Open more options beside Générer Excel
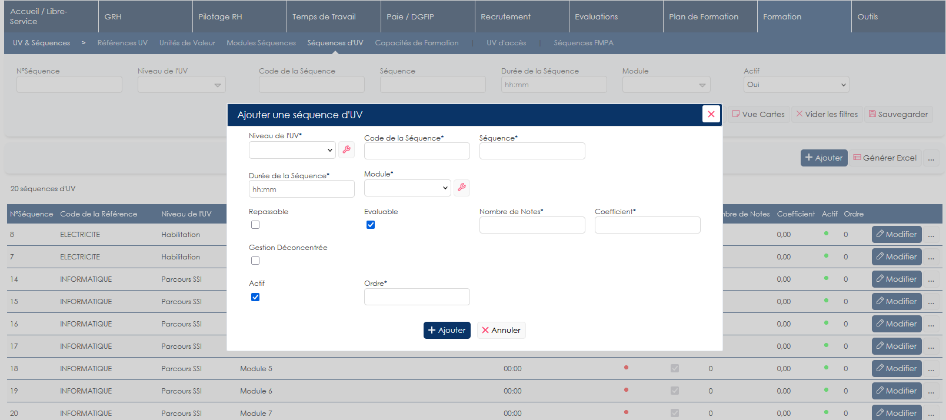This screenshot has height=420, width=946. click(x=931, y=158)
